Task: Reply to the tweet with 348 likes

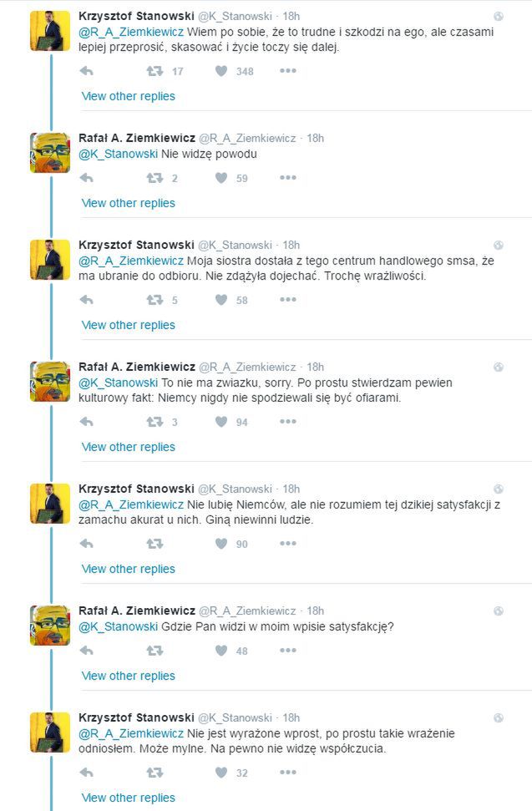Action: pos(86,71)
